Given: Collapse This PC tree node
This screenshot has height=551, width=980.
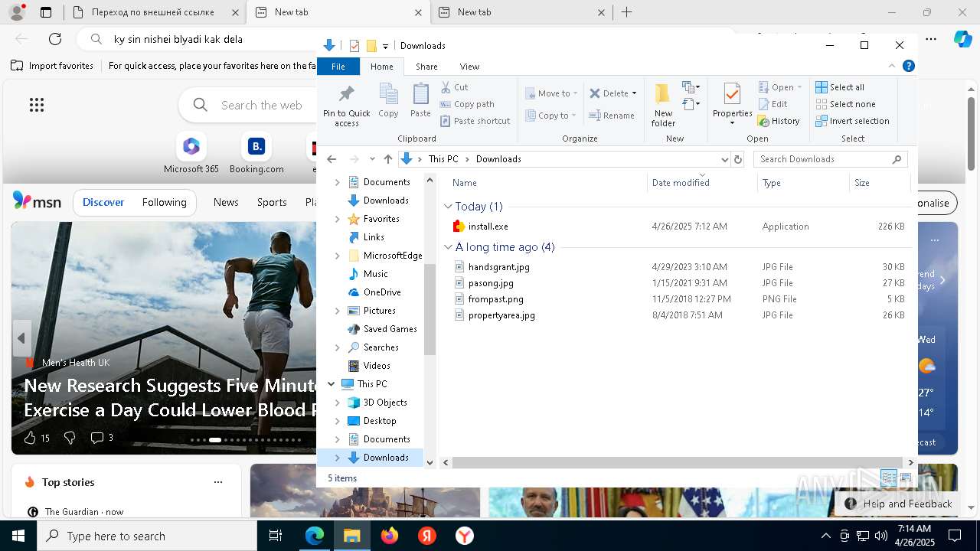Looking at the screenshot, I should tap(332, 384).
